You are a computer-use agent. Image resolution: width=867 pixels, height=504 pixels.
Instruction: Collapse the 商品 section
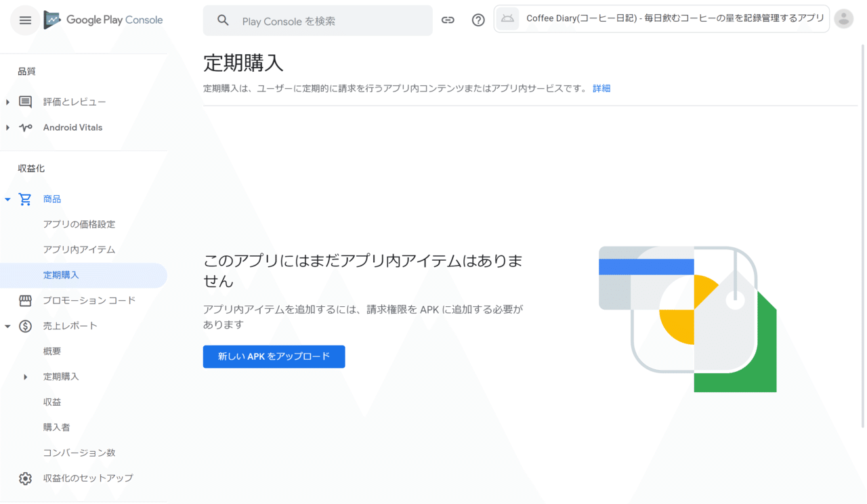tap(8, 198)
